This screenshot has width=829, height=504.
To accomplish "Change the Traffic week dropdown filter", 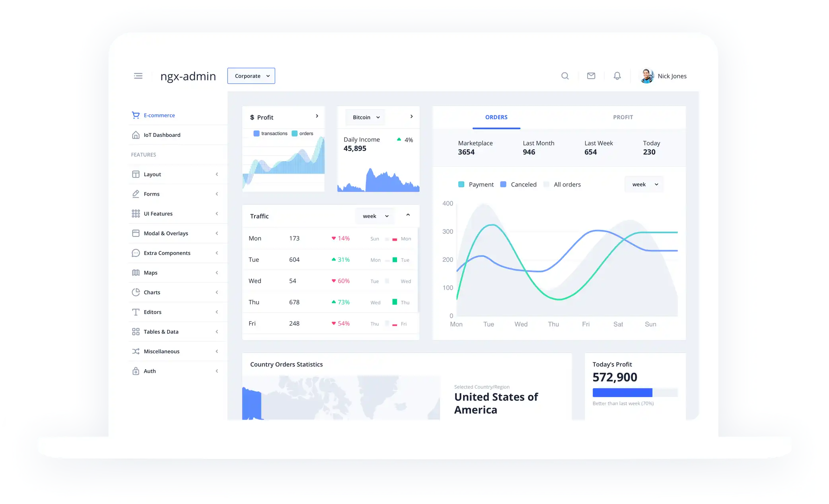I will click(376, 216).
